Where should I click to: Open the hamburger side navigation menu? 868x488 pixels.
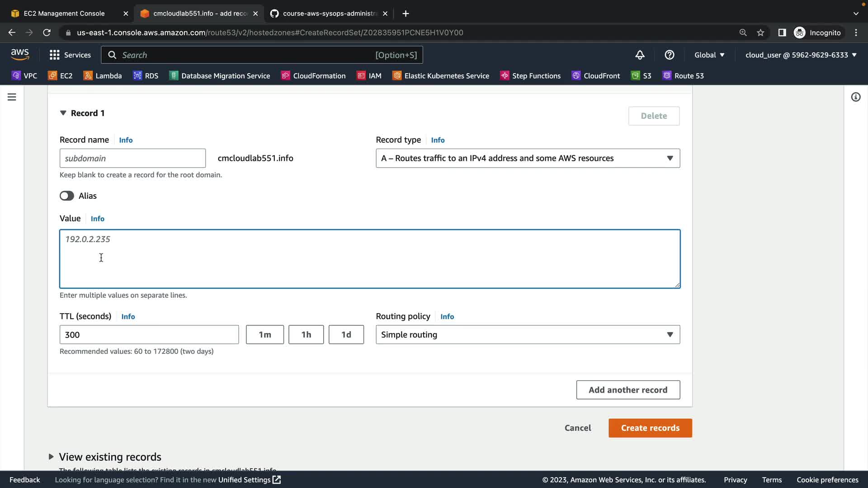[x=12, y=97]
